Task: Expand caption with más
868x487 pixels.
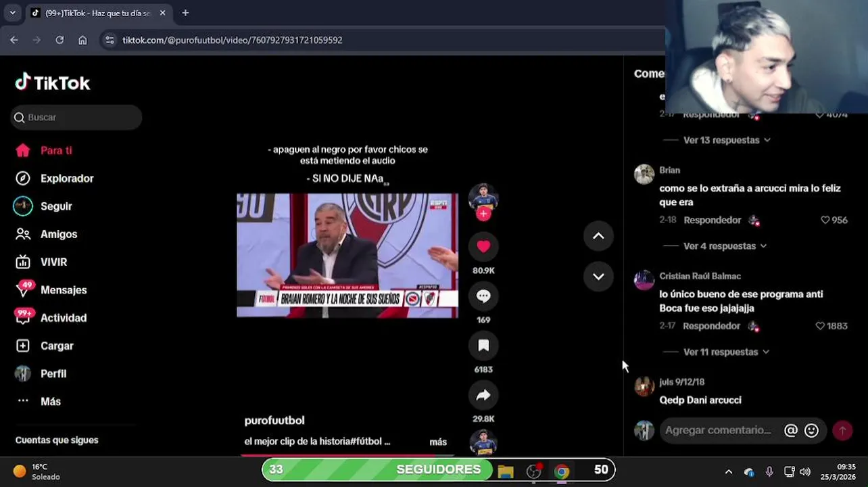Action: [x=438, y=442]
